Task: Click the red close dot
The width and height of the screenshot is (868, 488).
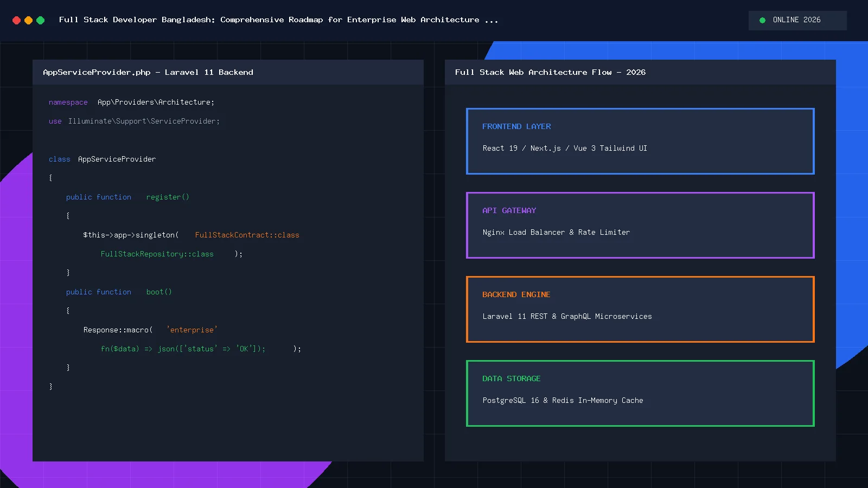Action: pos(16,20)
